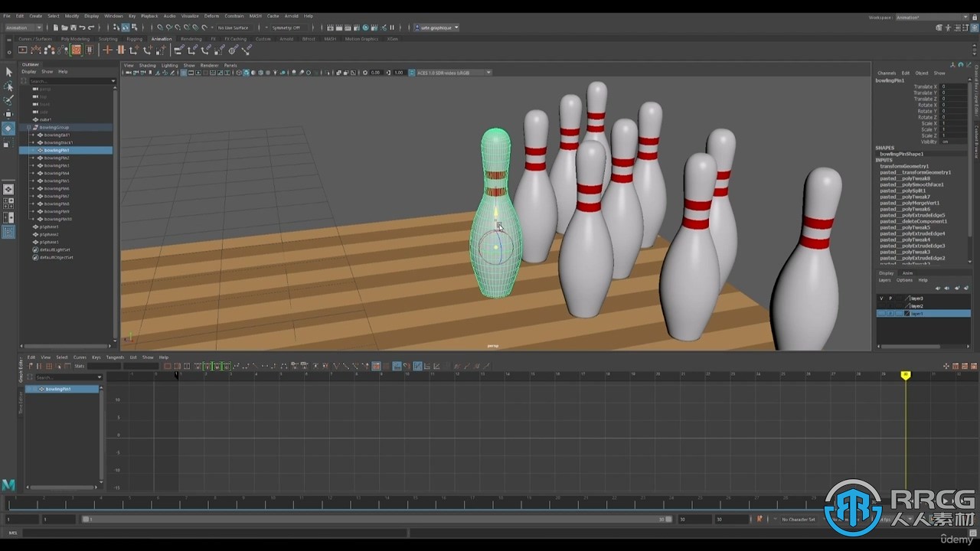The image size is (980, 551).
Task: Click the yellow current-time marker in Graph Editor
Action: (x=906, y=375)
